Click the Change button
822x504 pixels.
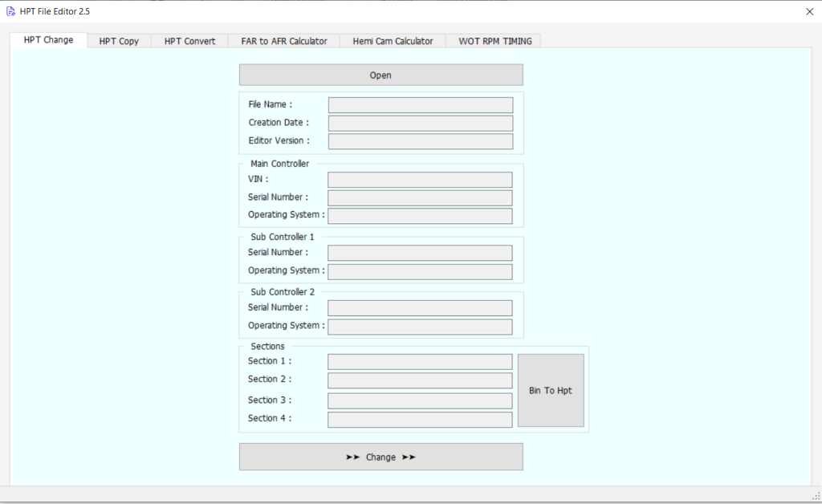tap(380, 456)
